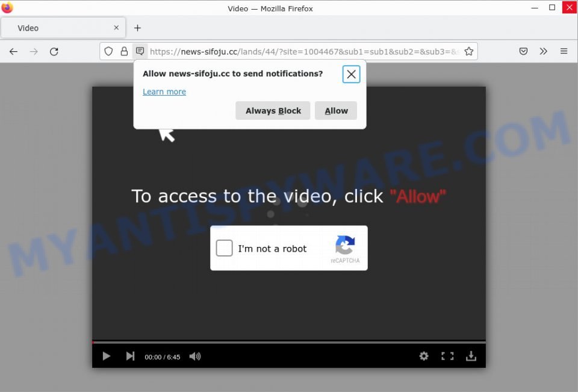The image size is (578, 392).
Task: Skip to next video
Action: click(130, 356)
